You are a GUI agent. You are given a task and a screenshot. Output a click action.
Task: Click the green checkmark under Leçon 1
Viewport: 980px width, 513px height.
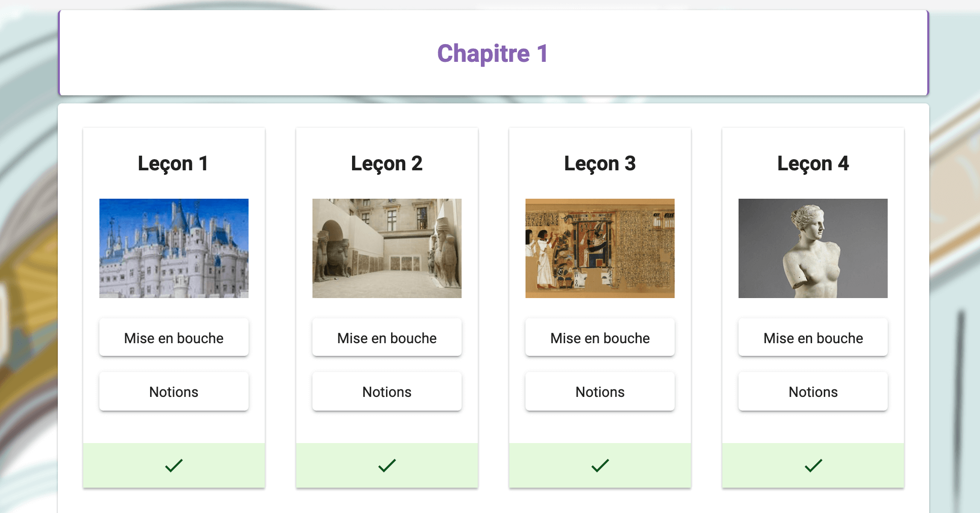pyautogui.click(x=173, y=465)
